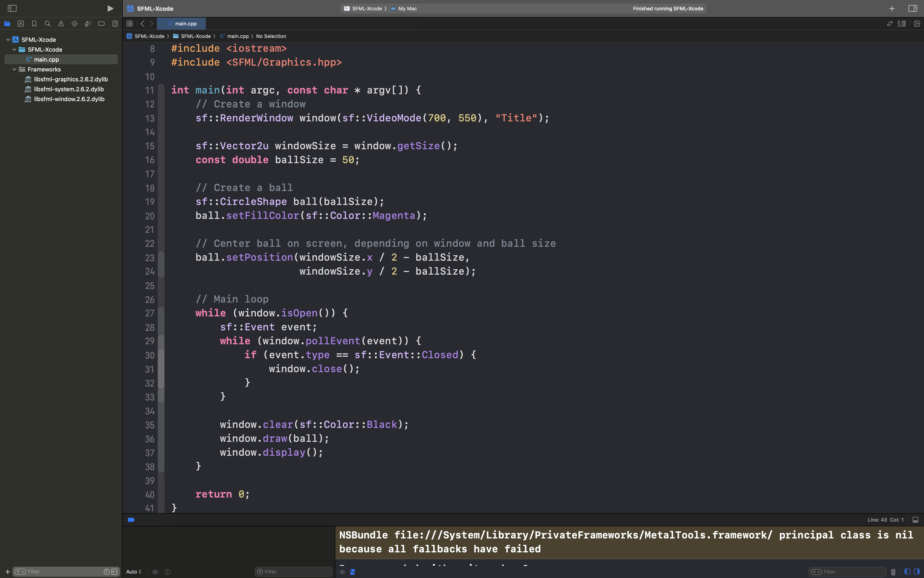Open main.cpp breadcrumb menu

(x=234, y=36)
